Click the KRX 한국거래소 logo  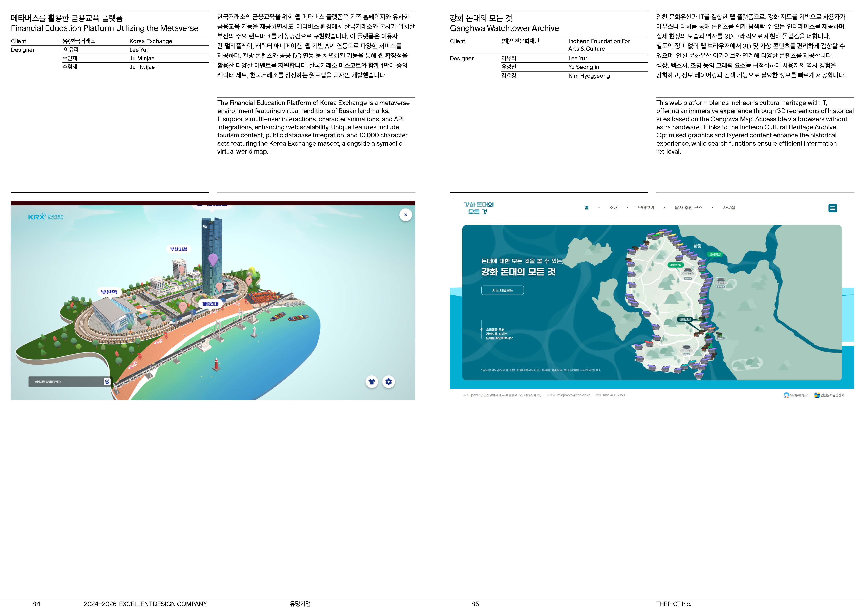[x=46, y=217]
